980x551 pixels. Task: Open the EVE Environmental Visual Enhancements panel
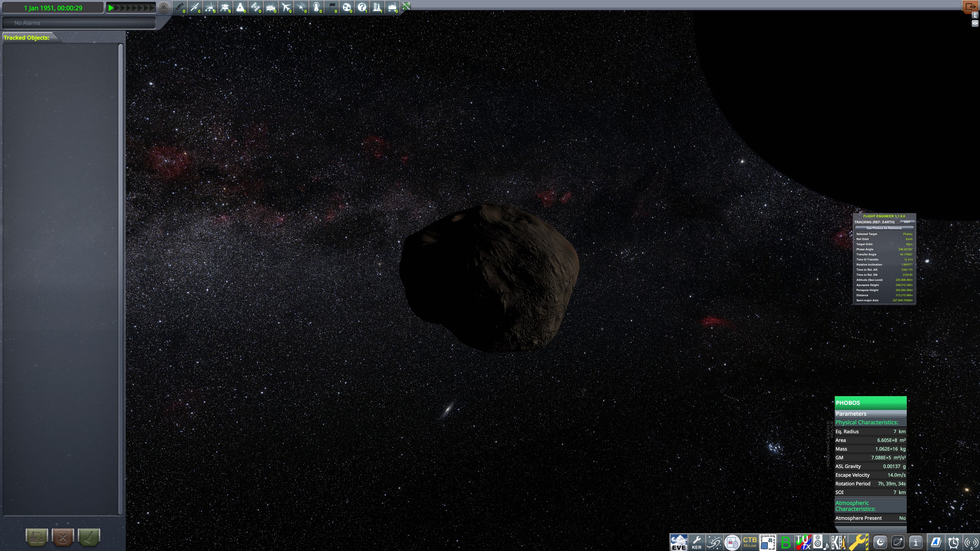click(679, 542)
